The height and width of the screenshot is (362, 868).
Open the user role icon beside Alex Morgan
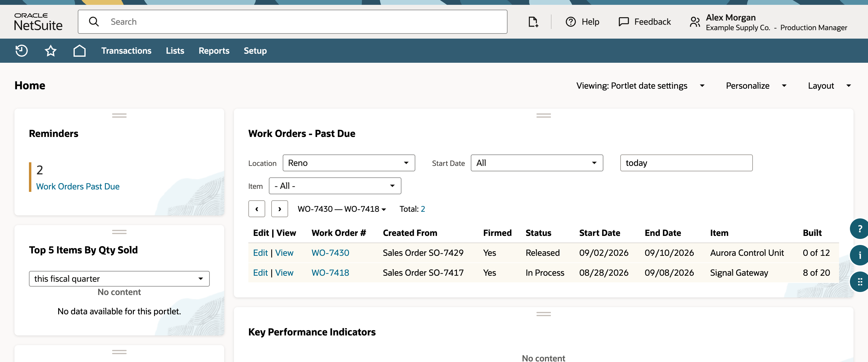click(x=695, y=22)
